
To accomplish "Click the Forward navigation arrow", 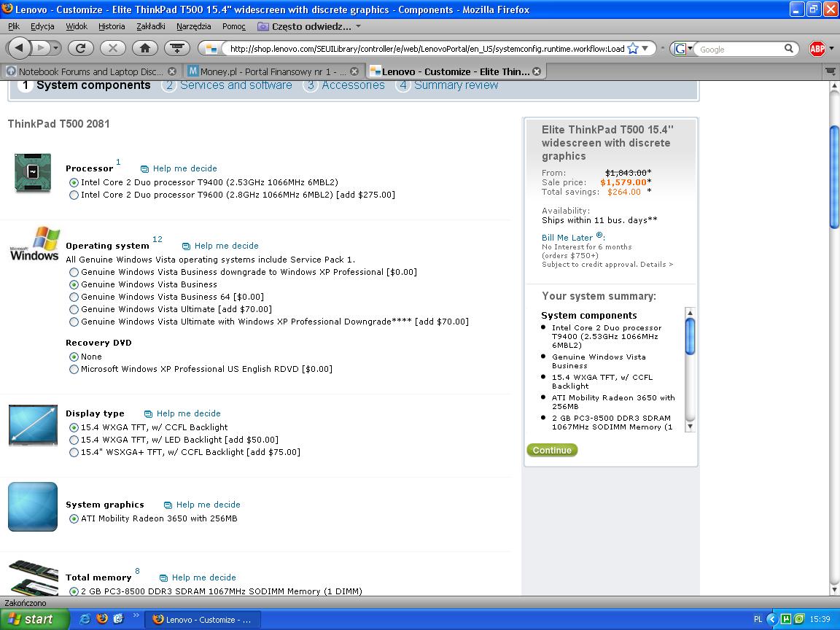I will coord(41,48).
